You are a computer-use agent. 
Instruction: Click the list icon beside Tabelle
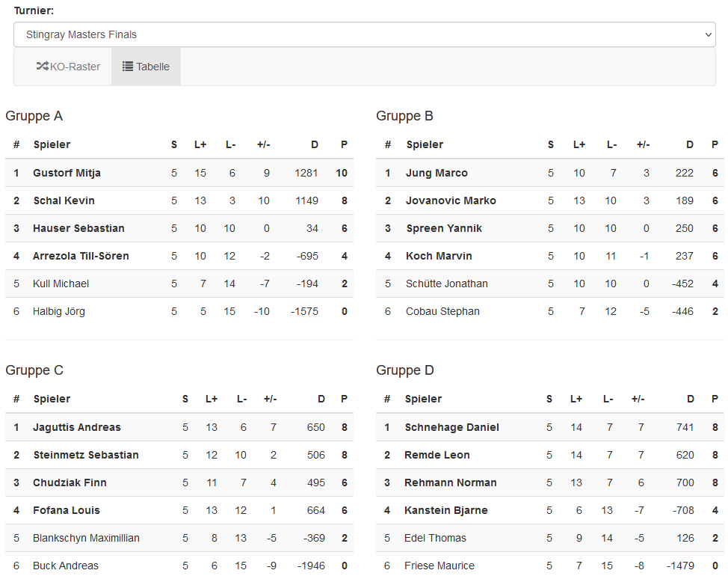128,67
